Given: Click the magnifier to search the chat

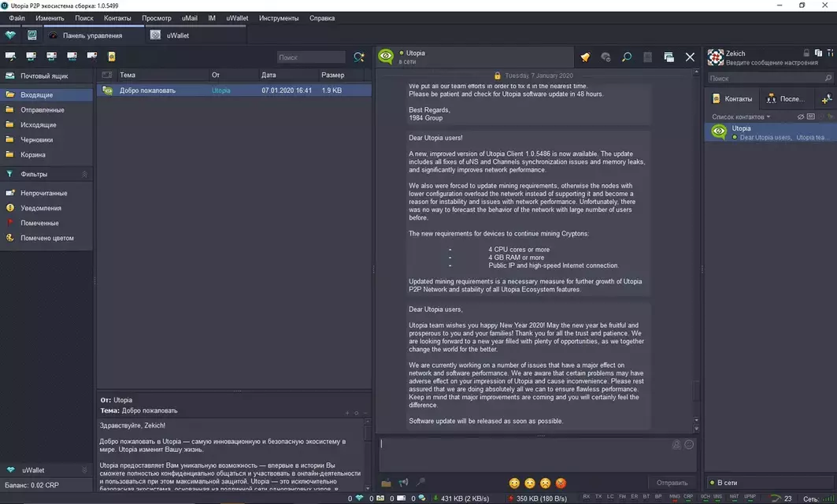Looking at the screenshot, I should (x=627, y=57).
